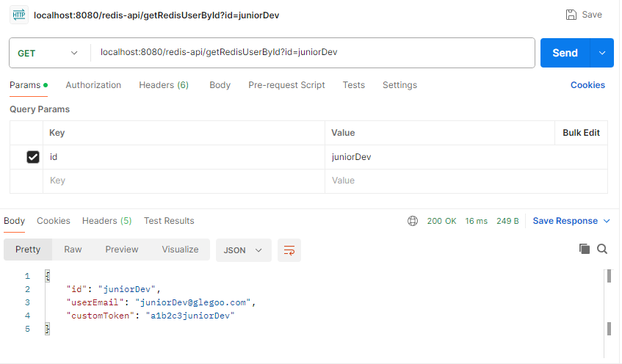The height and width of the screenshot is (364, 622).
Task: Click the "customToken" JSON key
Action: coord(100,316)
